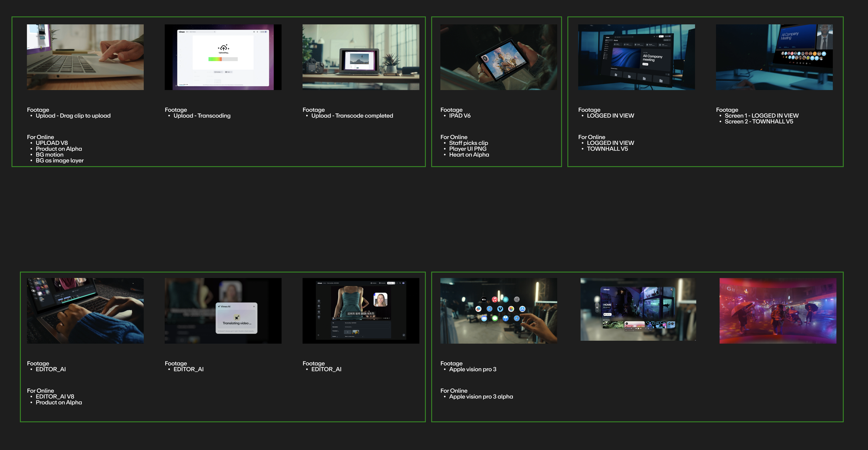Click the Photos app icon in Vision Pro grid
The width and height of the screenshot is (868, 450).
click(x=511, y=309)
